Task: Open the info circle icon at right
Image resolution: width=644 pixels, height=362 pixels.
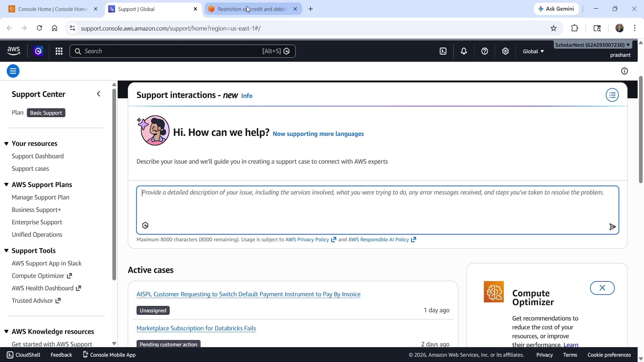Action: pyautogui.click(x=625, y=71)
